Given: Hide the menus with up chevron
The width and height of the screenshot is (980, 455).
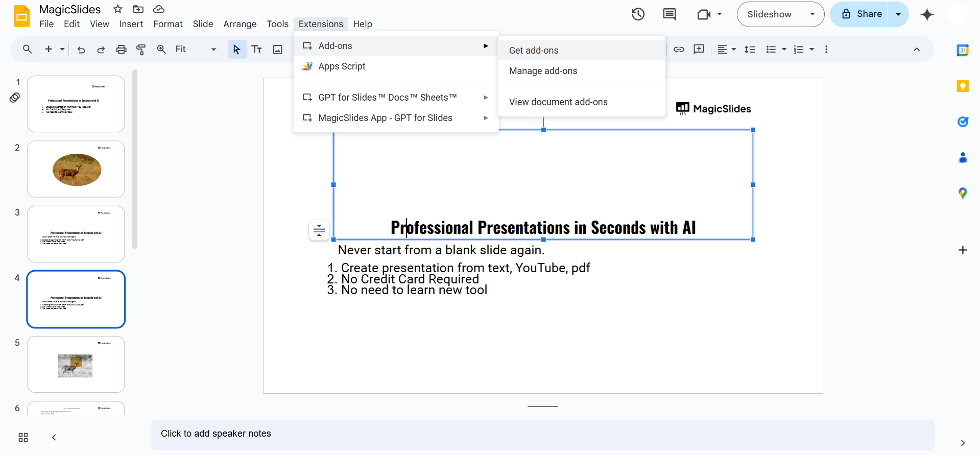Looking at the screenshot, I should 917,49.
